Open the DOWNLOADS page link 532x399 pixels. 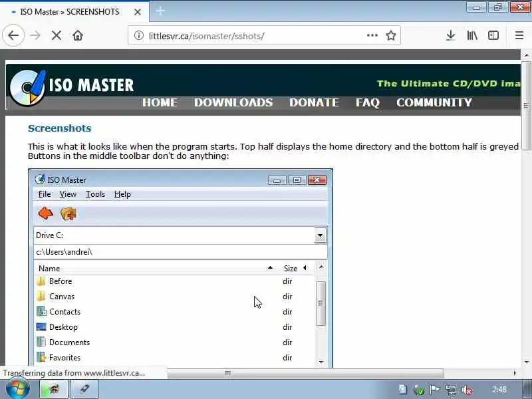coord(233,102)
